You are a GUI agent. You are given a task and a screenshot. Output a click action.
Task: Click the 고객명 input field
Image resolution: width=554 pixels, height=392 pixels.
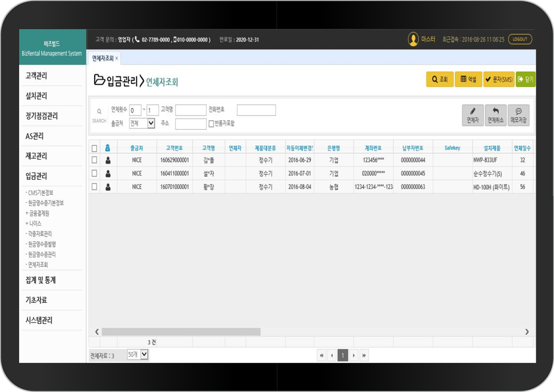[x=191, y=110]
